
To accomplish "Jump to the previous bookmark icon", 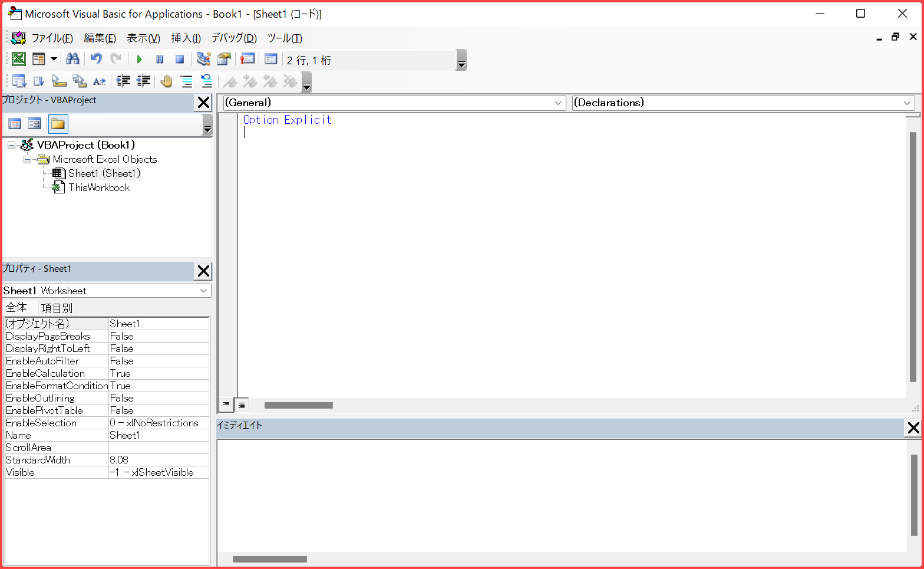I will click(270, 81).
